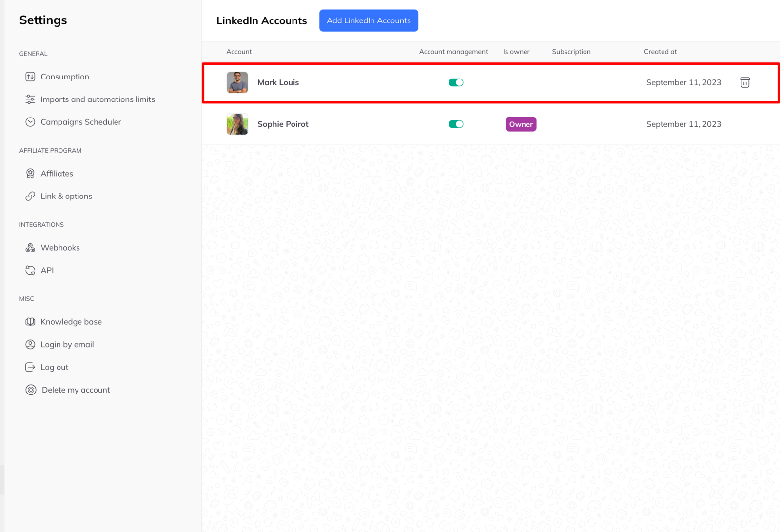
Task: Open the API settings page
Action: point(47,270)
